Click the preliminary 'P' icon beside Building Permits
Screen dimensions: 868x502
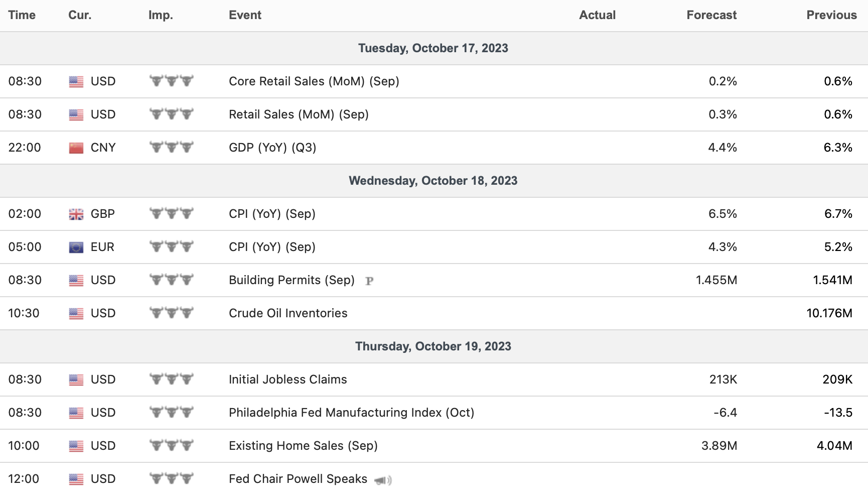point(369,281)
